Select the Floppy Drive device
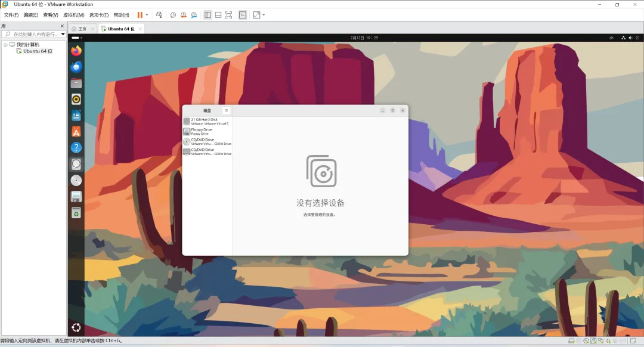The image size is (644, 347). click(x=208, y=131)
